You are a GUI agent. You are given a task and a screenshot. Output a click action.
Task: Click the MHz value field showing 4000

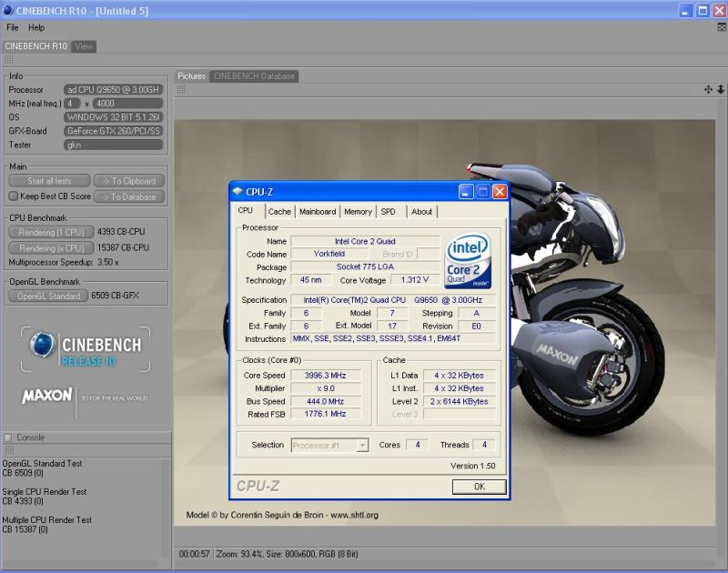point(128,104)
